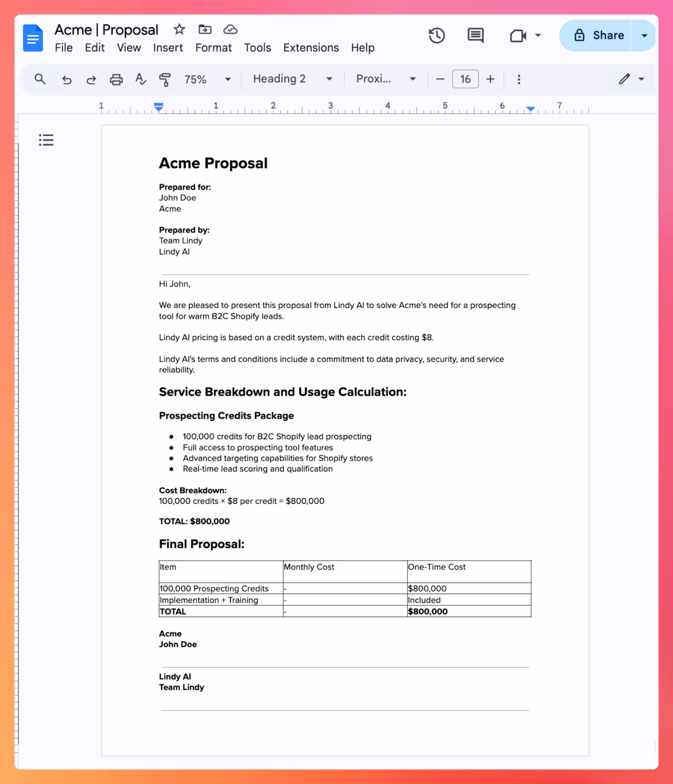Click bullet Full access to prospecting tool features
The width and height of the screenshot is (673, 784).
258,447
